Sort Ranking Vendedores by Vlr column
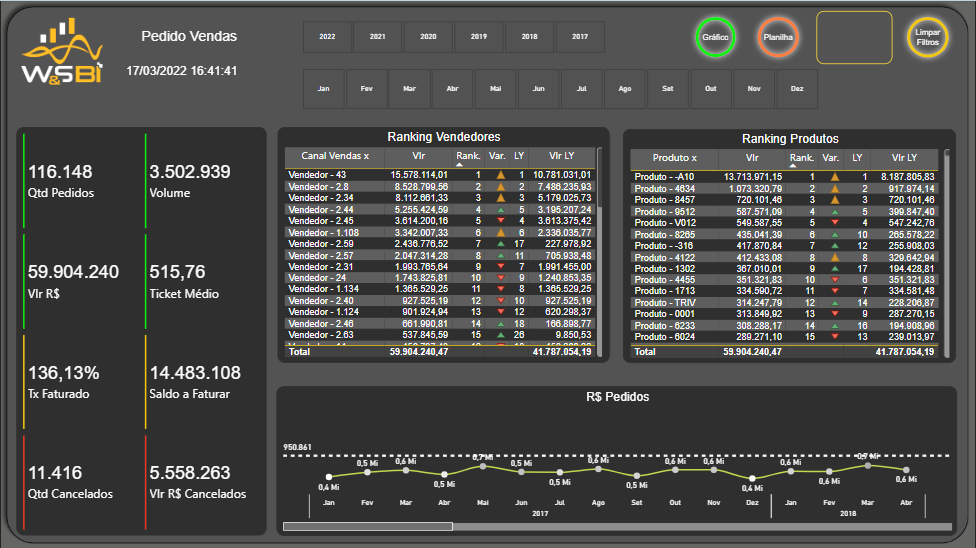This screenshot has width=976, height=548. [419, 156]
